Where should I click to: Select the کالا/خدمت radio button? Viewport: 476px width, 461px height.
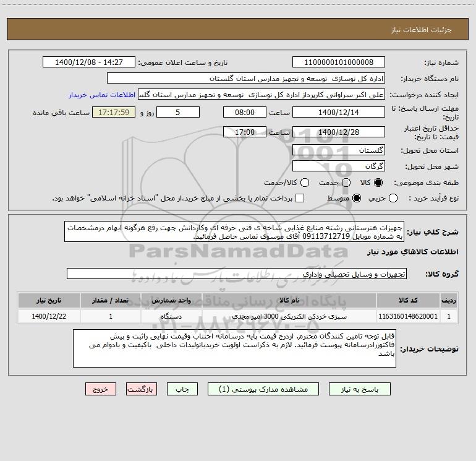pos(305,183)
